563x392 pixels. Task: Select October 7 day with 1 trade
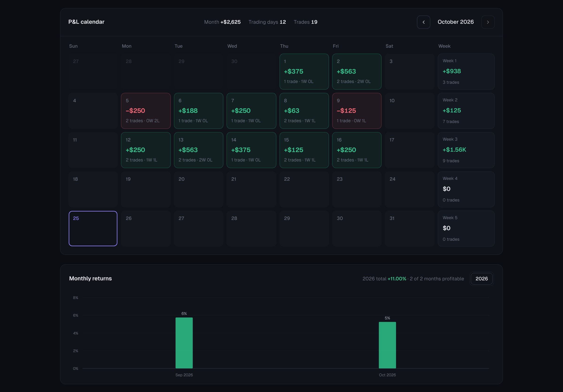point(251,111)
